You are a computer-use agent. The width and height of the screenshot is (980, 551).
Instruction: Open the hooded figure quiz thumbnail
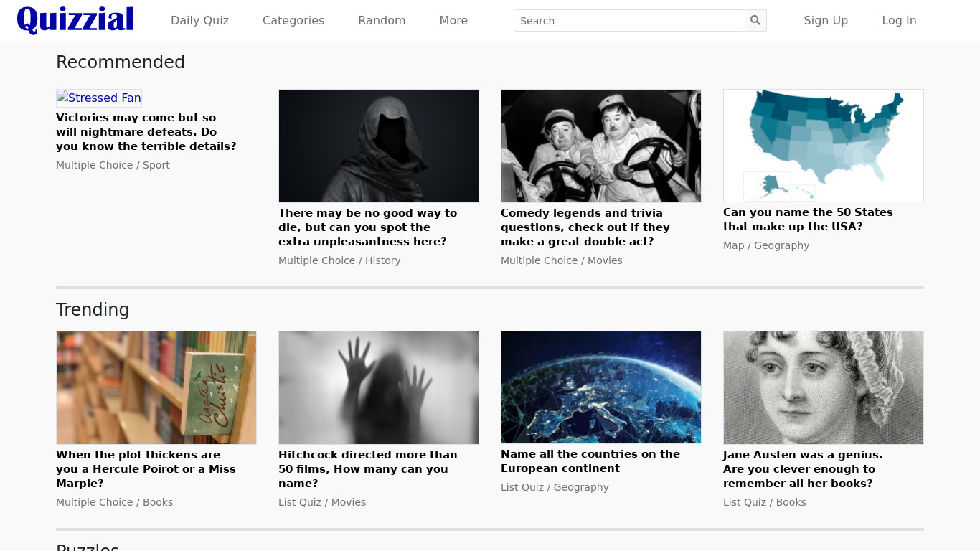[379, 146]
